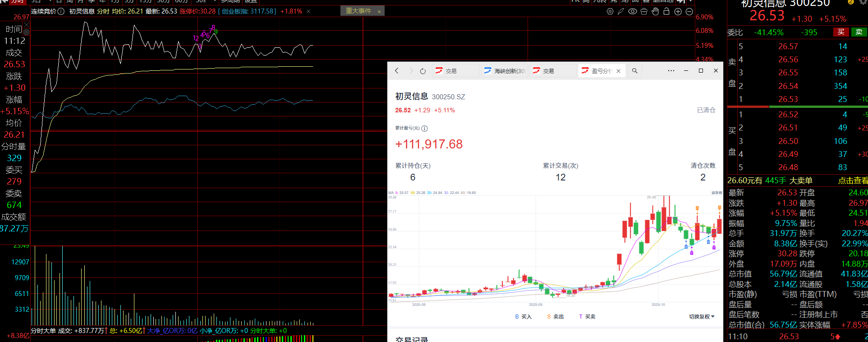This screenshot has height=342, width=868.
Task: Click the red 买 buy button
Action: pos(840,32)
